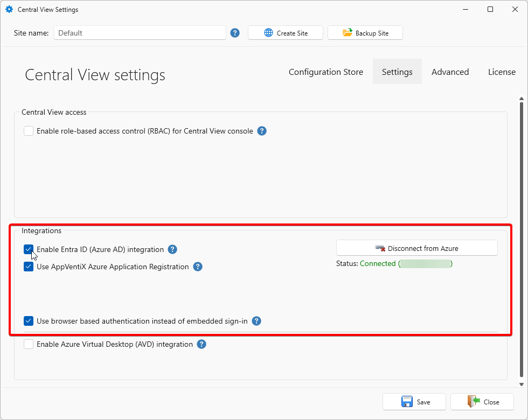Click the help icon for RBAC option
The width and height of the screenshot is (528, 420).
click(x=262, y=131)
